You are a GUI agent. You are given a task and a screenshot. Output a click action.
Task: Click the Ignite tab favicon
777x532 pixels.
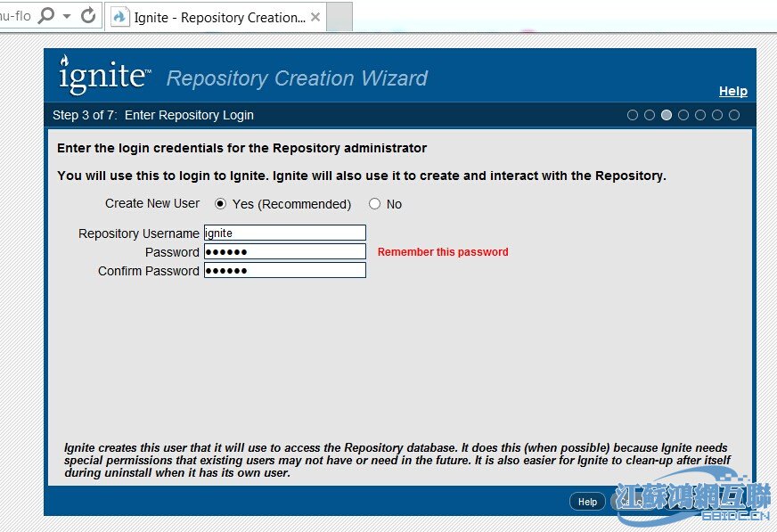point(119,17)
